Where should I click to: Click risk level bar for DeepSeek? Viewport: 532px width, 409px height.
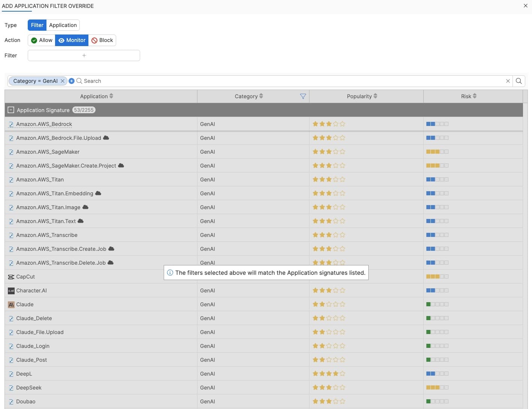click(437, 388)
